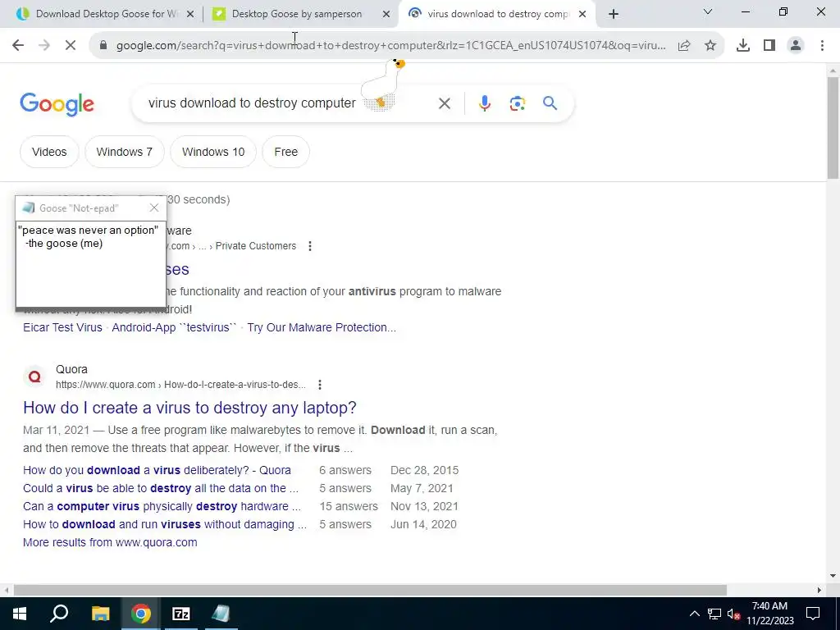
Task: Close the virus download tab
Action: [x=582, y=15]
